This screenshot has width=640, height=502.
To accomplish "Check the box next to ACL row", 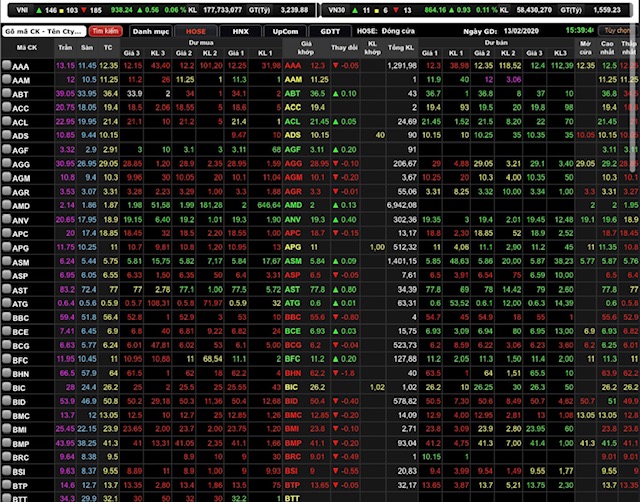I will tap(7, 121).
